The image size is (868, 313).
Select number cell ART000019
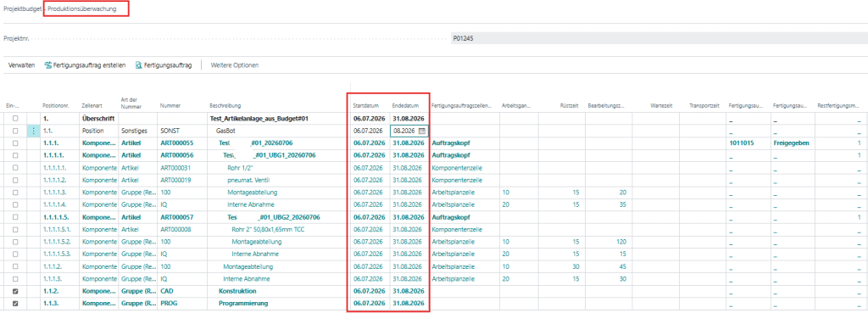tap(175, 180)
